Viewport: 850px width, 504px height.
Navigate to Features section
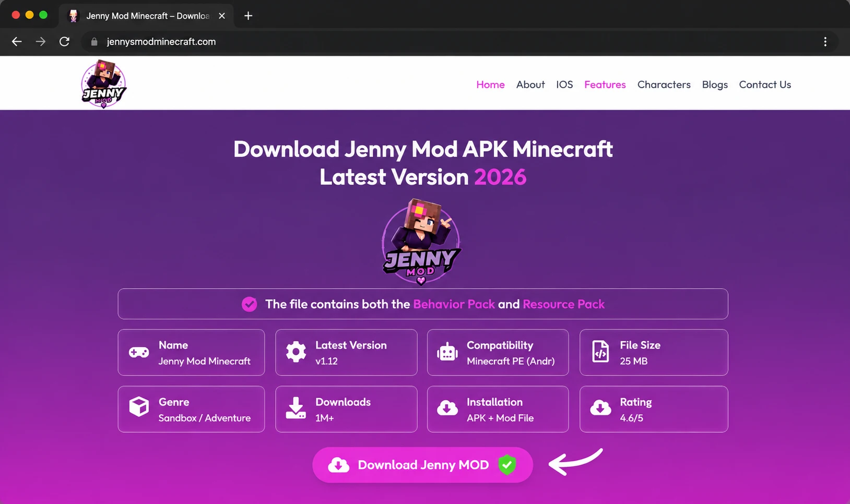point(605,85)
